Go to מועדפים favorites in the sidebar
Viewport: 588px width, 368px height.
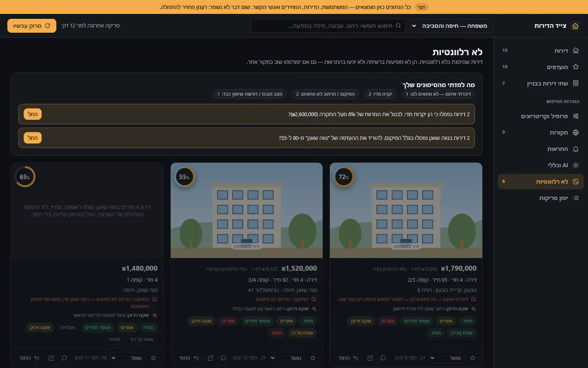tap(541, 67)
